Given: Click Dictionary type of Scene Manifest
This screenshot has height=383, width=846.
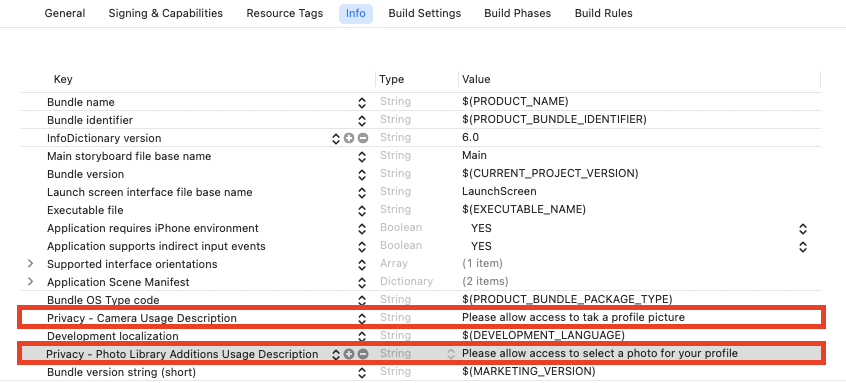Looking at the screenshot, I should click(406, 282).
